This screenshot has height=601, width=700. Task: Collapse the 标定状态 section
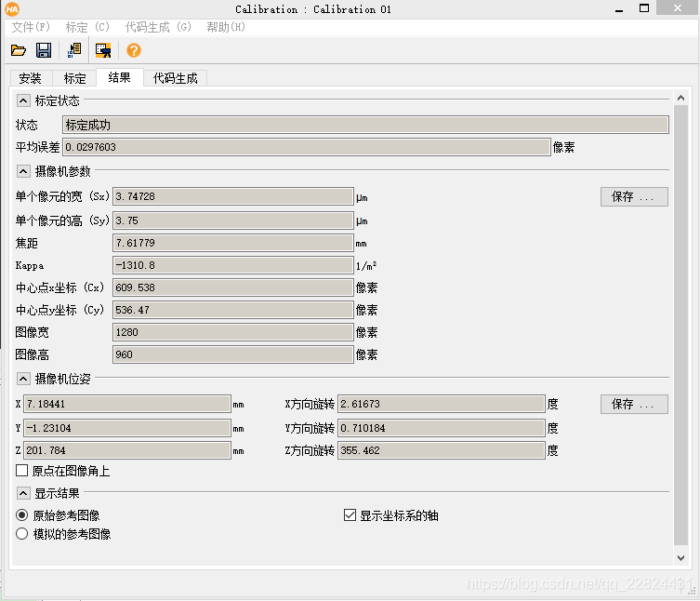coord(23,100)
